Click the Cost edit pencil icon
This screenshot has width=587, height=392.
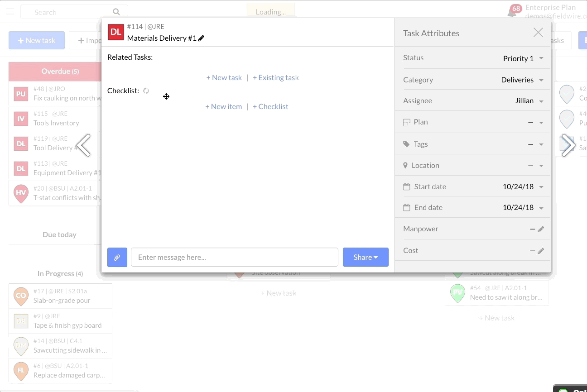[x=540, y=251]
